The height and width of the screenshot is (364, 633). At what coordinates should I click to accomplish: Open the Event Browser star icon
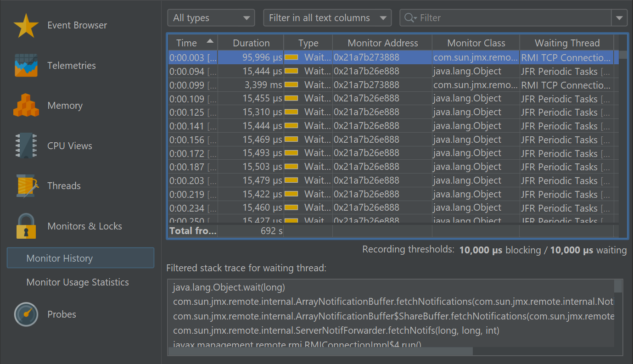[26, 26]
